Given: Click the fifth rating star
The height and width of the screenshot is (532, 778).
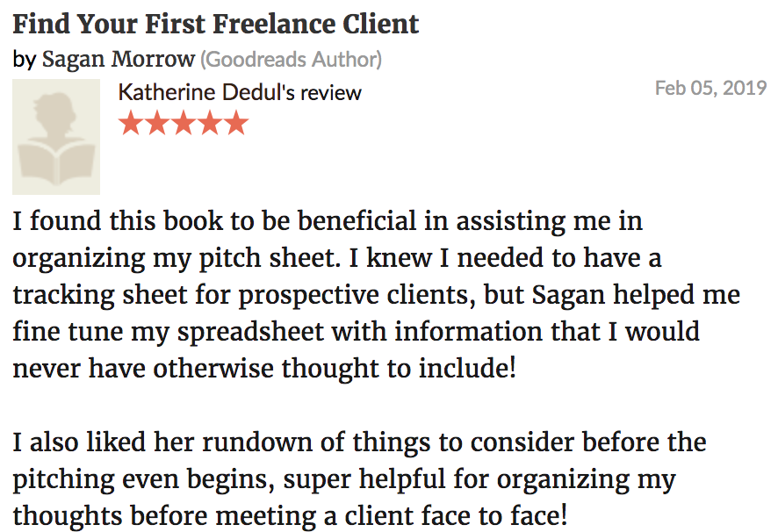Looking at the screenshot, I should (236, 123).
